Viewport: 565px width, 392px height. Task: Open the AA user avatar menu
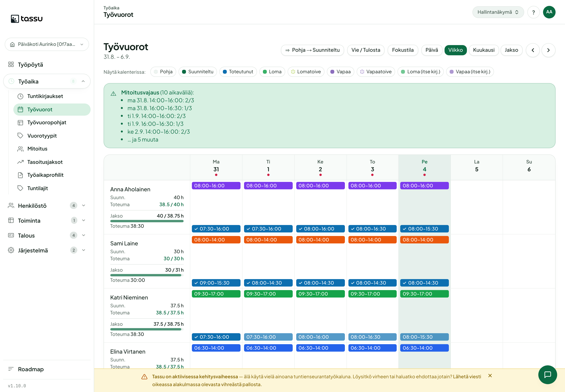(x=549, y=12)
